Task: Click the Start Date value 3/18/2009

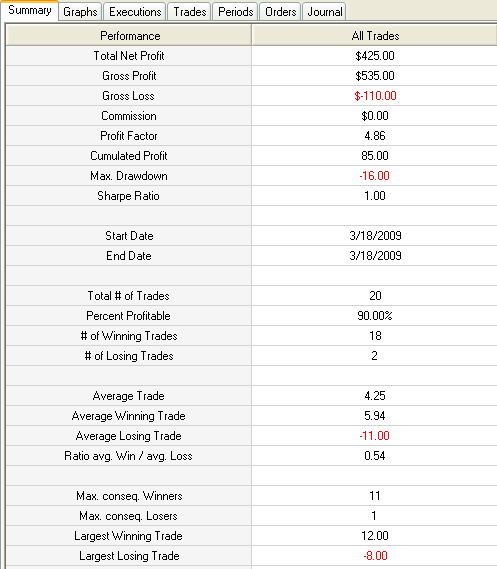Action: 375,236
